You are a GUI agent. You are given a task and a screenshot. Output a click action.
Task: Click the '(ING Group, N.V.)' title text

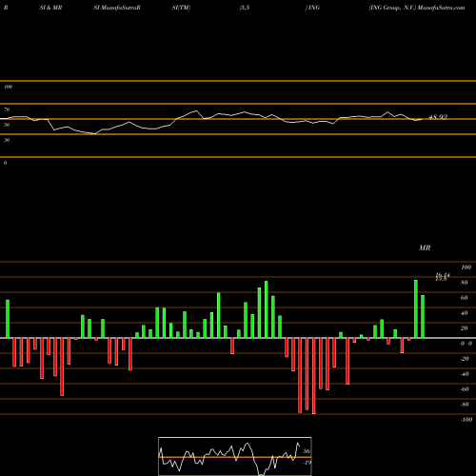pyautogui.click(x=392, y=8)
